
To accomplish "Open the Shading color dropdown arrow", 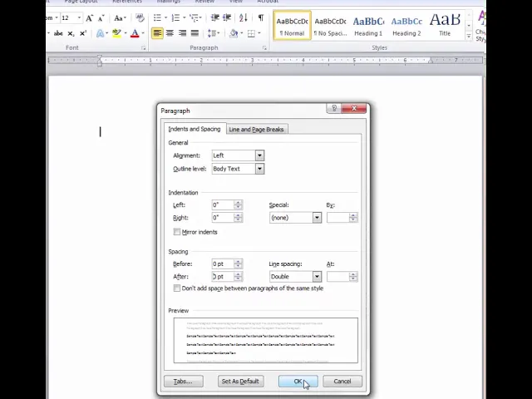I will pyautogui.click(x=242, y=33).
